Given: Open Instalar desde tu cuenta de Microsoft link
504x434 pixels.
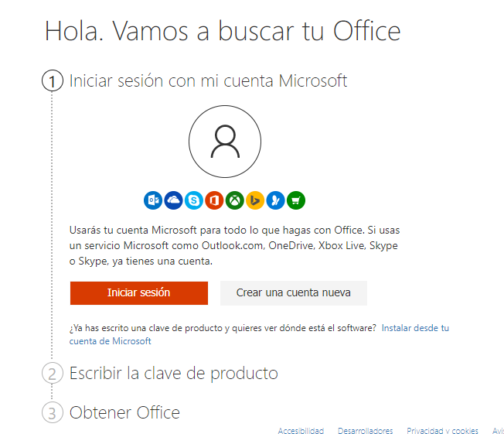Looking at the screenshot, I should (259, 334).
